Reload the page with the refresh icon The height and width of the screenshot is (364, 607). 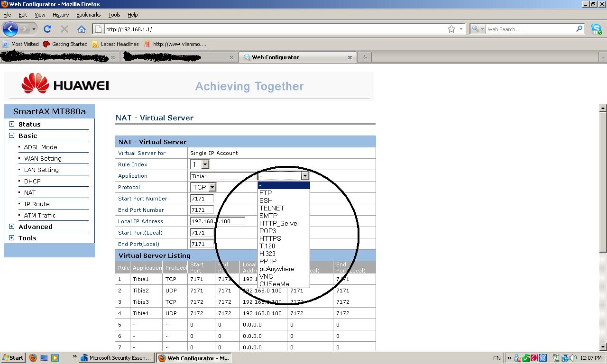[47, 29]
